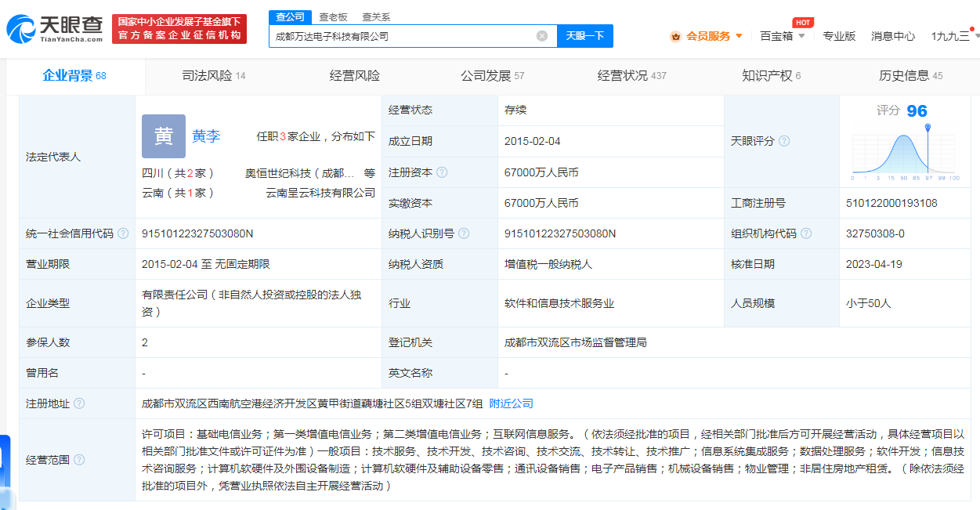This screenshot has height=510, width=980.
Task: Expand the 百宝箱 dropdown
Action: coord(782,36)
